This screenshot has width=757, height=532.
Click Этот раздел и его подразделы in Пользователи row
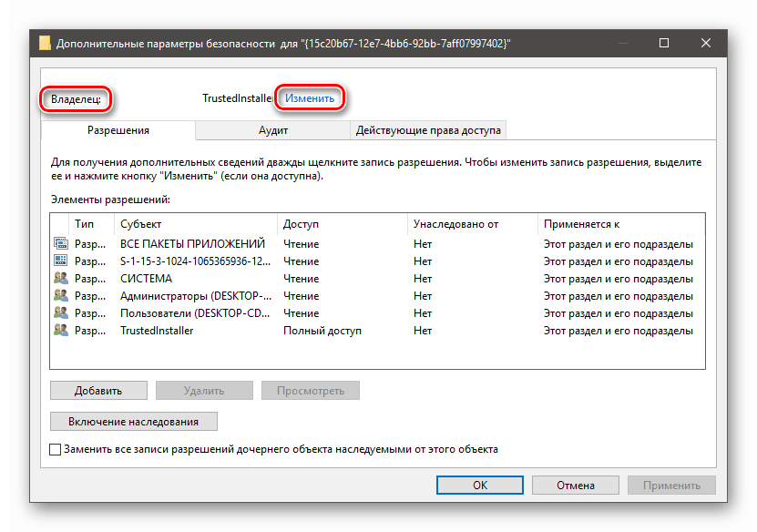618,313
